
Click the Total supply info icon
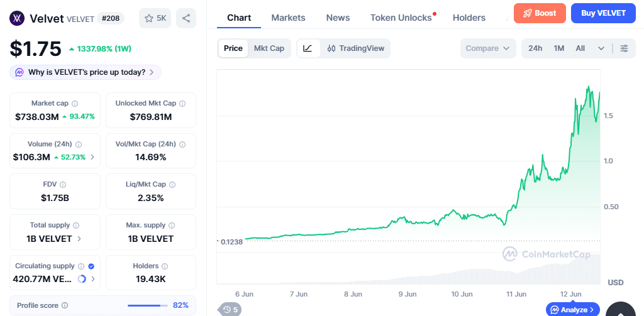click(76, 226)
